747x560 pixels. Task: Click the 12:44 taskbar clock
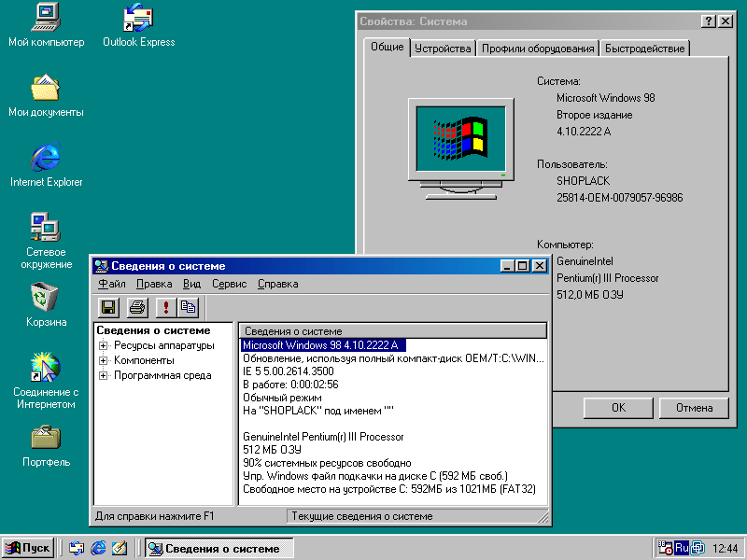tap(726, 549)
